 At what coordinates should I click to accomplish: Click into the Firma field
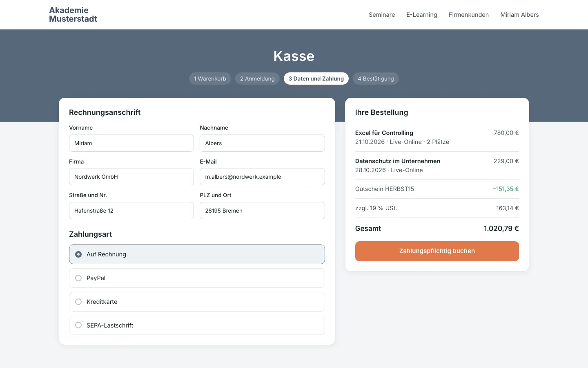[x=131, y=177]
